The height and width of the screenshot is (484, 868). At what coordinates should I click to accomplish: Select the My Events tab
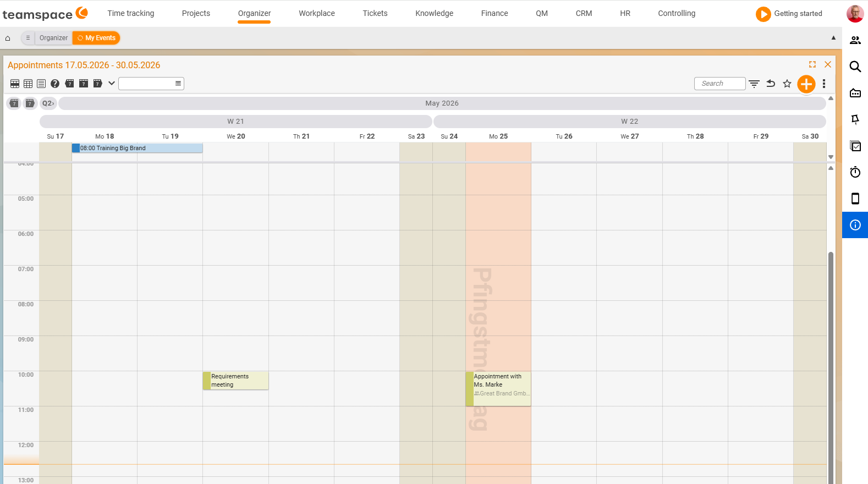coord(96,38)
